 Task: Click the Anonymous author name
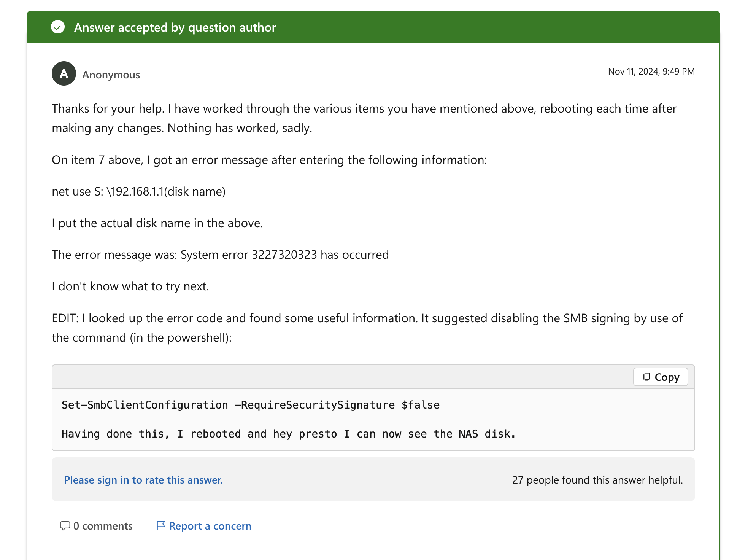tap(111, 75)
